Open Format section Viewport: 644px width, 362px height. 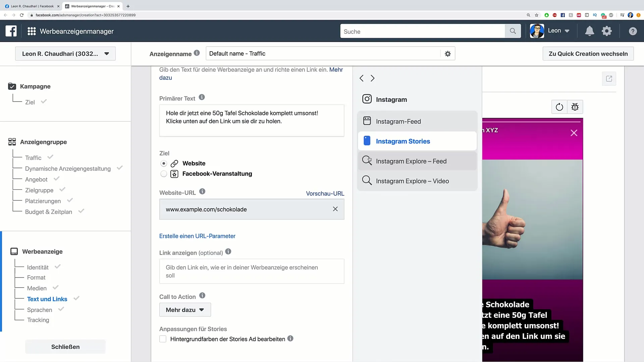tap(36, 278)
